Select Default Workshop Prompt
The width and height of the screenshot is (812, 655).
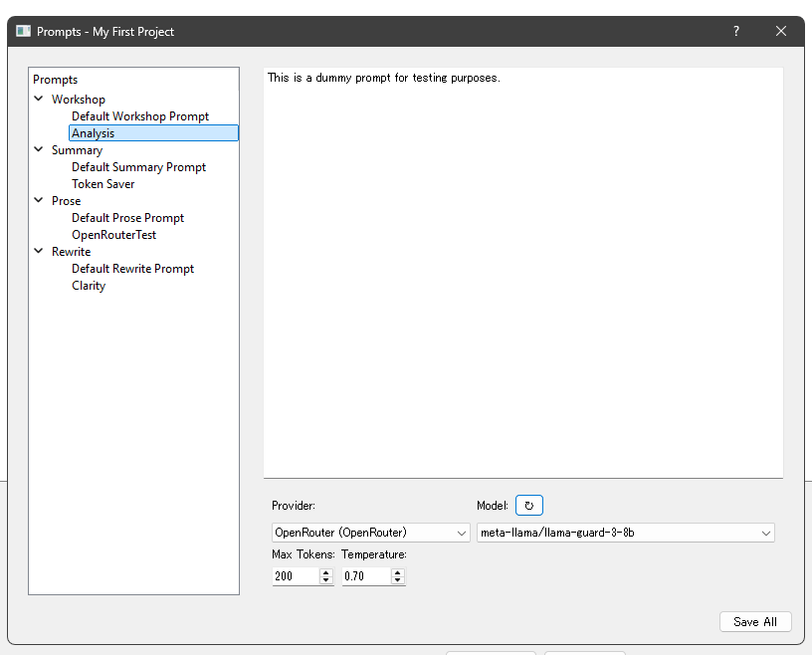[140, 116]
